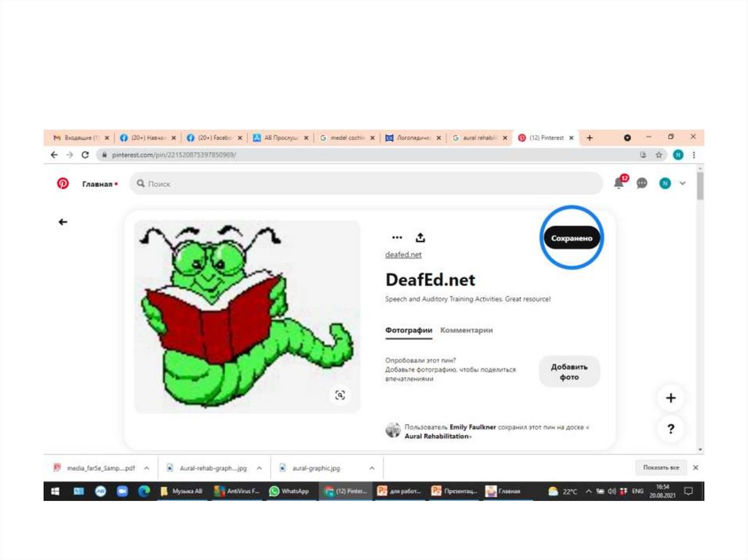
Task: Open Chrome three-dot menu
Action: point(694,155)
